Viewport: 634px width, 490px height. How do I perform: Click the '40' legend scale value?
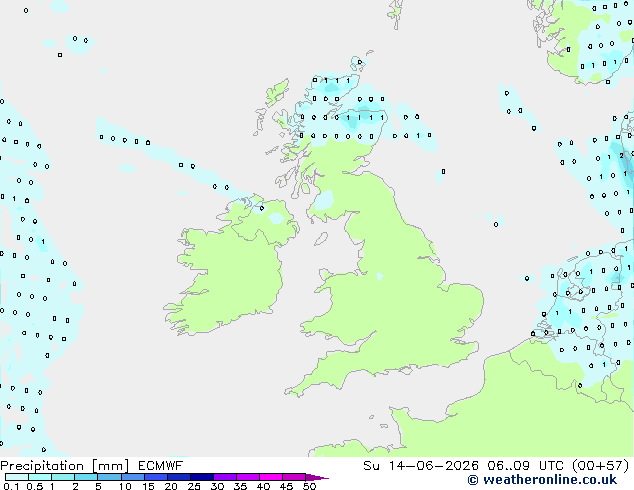click(x=263, y=486)
